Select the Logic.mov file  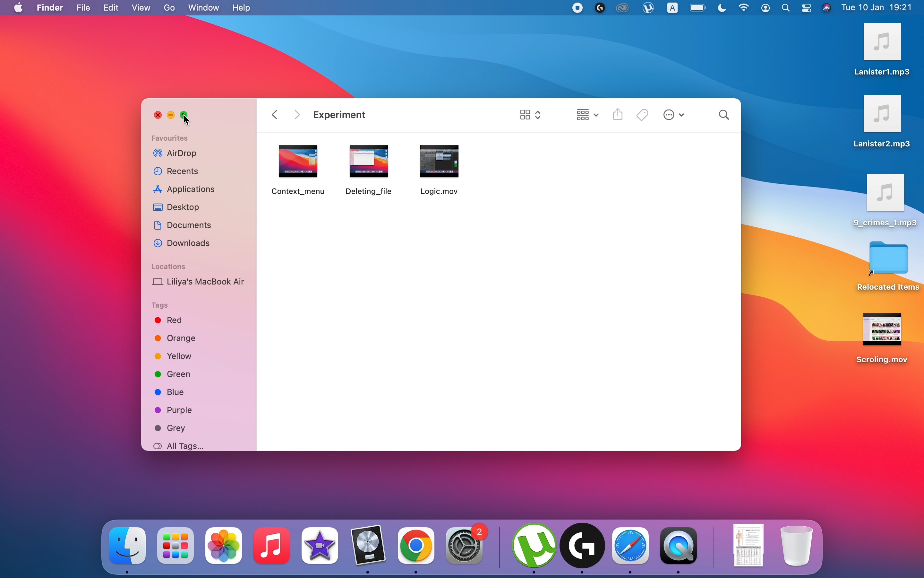coord(439,170)
